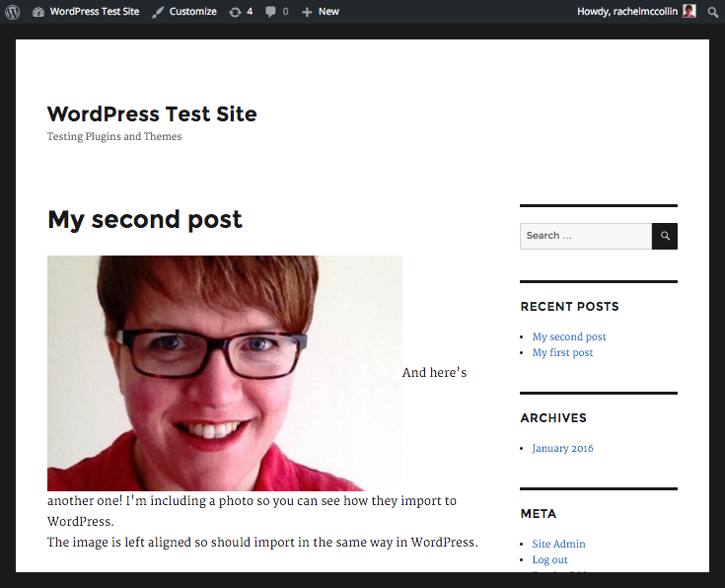Open the comments bubble icon

tap(270, 12)
